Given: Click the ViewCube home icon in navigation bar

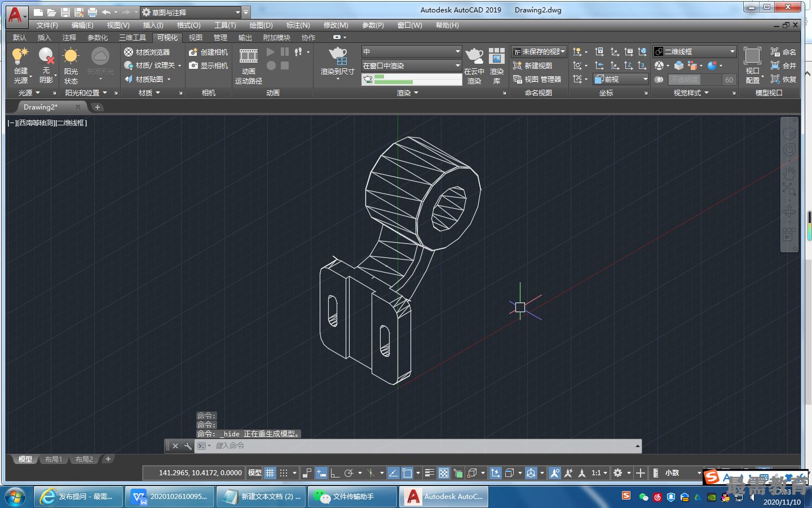Looking at the screenshot, I should [x=789, y=133].
